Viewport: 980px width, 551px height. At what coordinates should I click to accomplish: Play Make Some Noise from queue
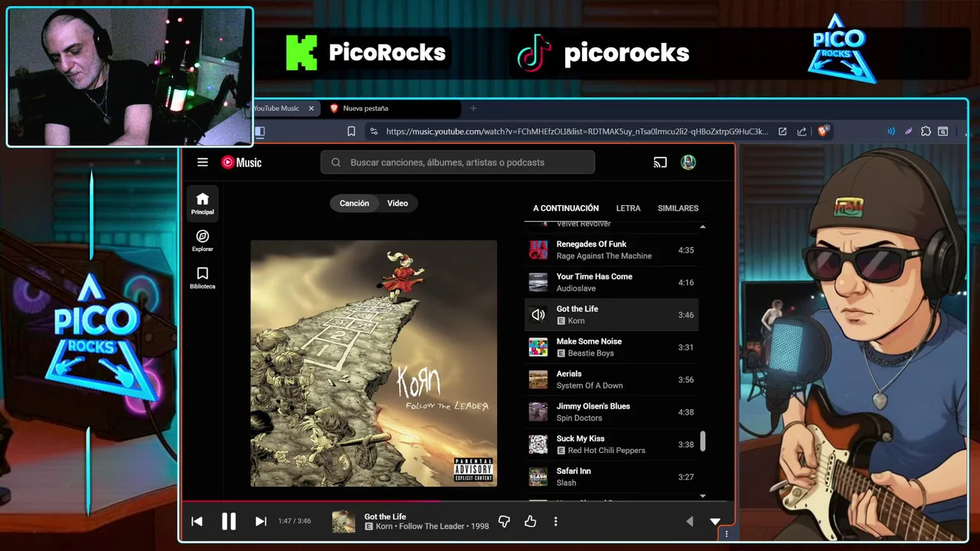pos(611,347)
